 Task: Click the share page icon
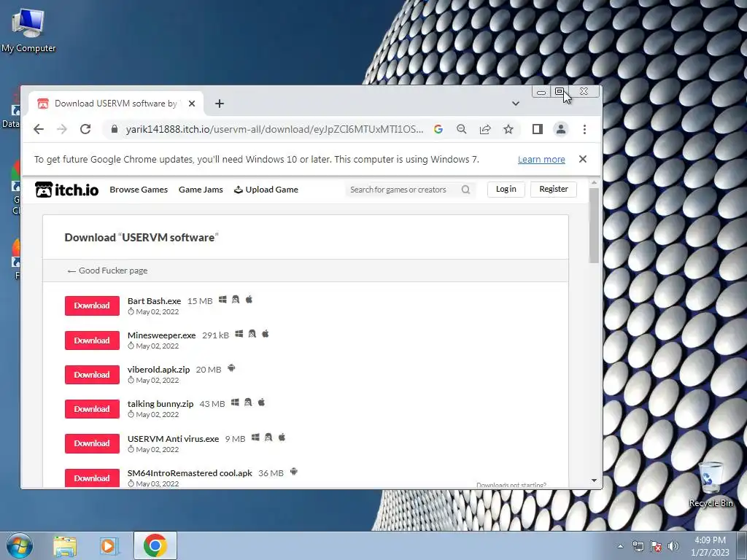pos(485,129)
